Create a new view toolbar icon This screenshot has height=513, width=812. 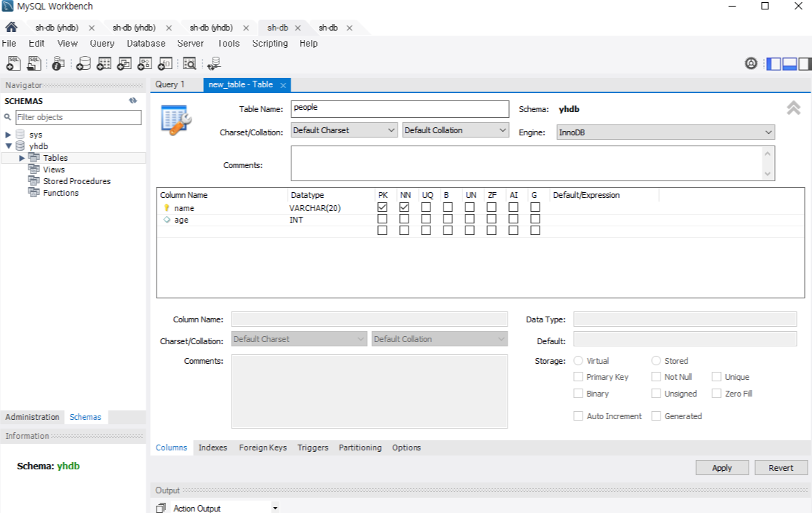point(125,63)
